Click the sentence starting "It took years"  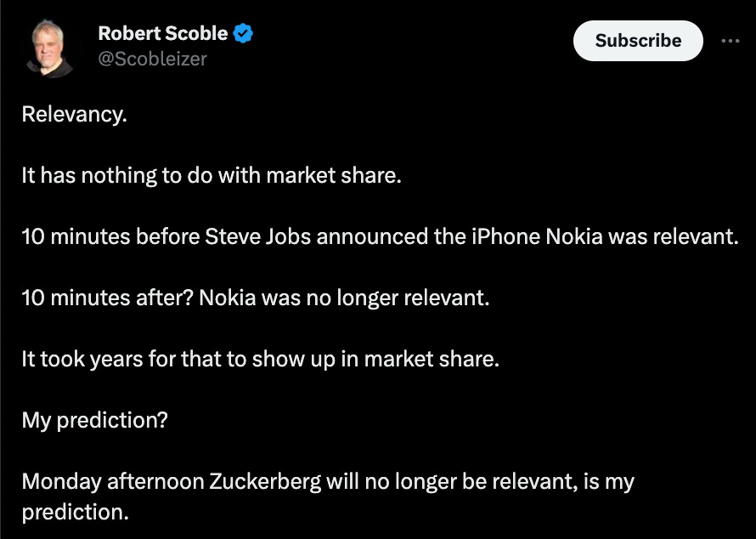pyautogui.click(x=260, y=360)
